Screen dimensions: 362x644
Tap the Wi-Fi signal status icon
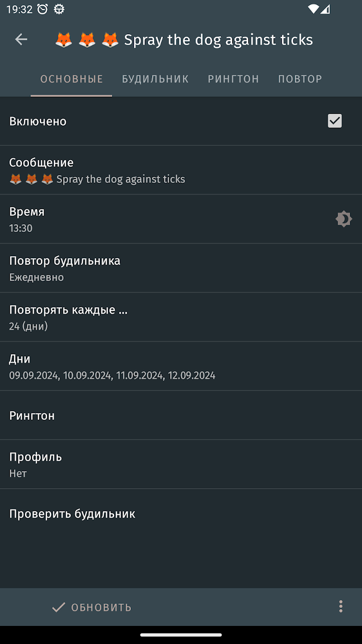click(313, 9)
